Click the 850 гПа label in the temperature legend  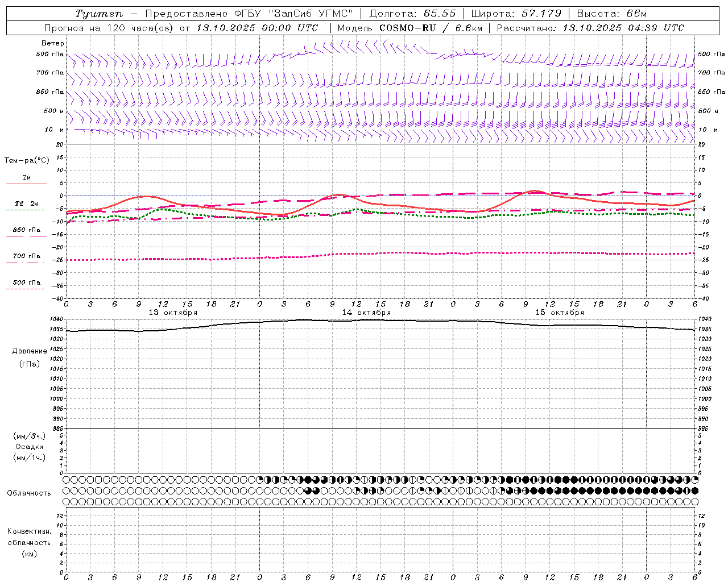pos(27,230)
